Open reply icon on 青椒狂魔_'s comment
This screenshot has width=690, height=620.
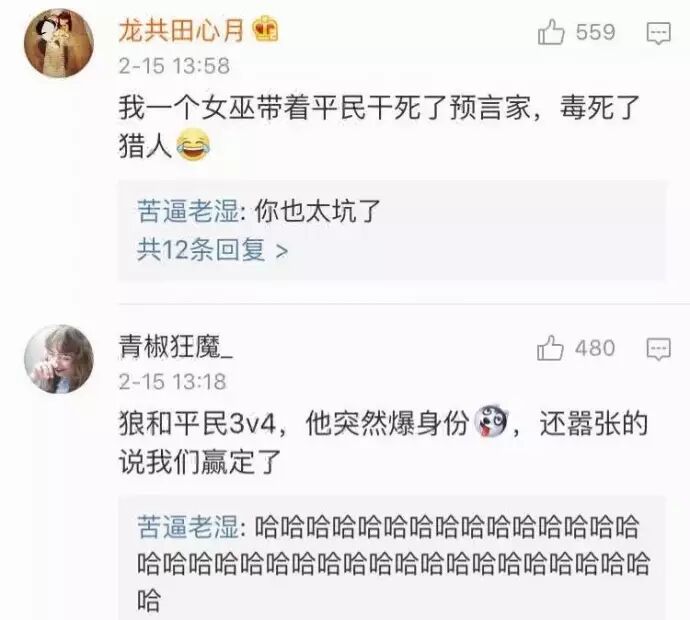click(x=658, y=349)
